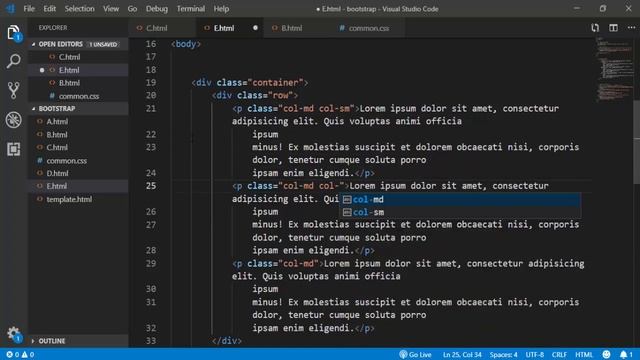Collapse the BOOTSTRAP folder section

(78, 109)
